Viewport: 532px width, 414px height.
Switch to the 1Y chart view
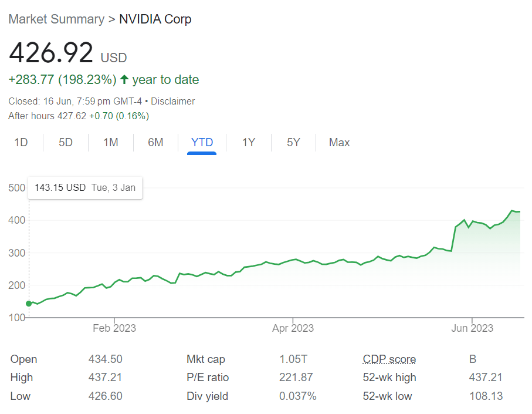coord(249,143)
